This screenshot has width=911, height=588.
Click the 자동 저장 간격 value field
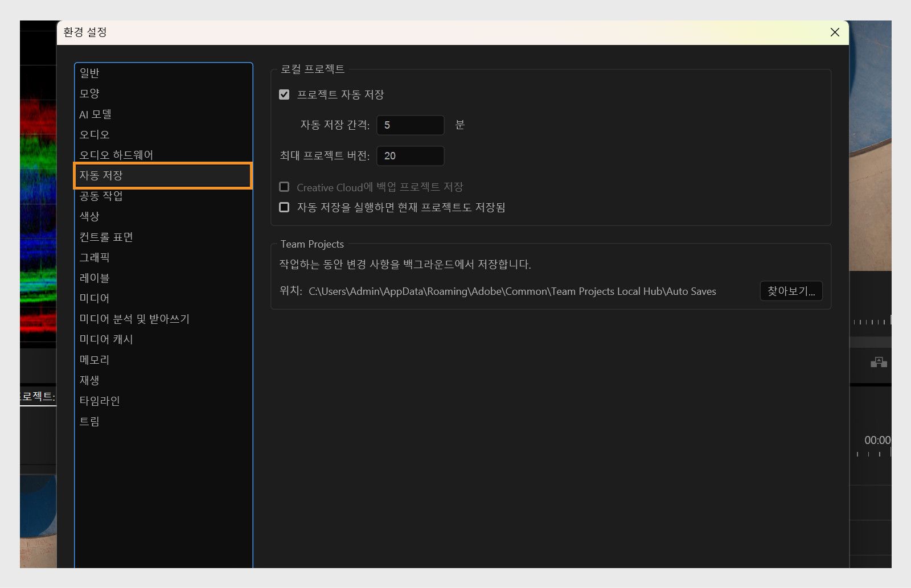coord(409,125)
